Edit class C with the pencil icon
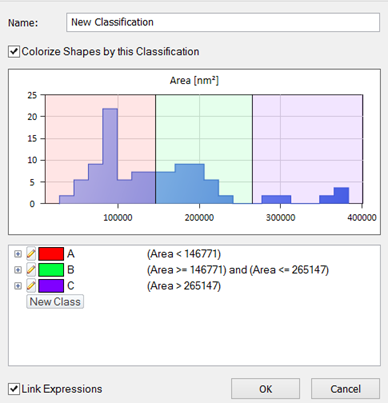 click(31, 286)
